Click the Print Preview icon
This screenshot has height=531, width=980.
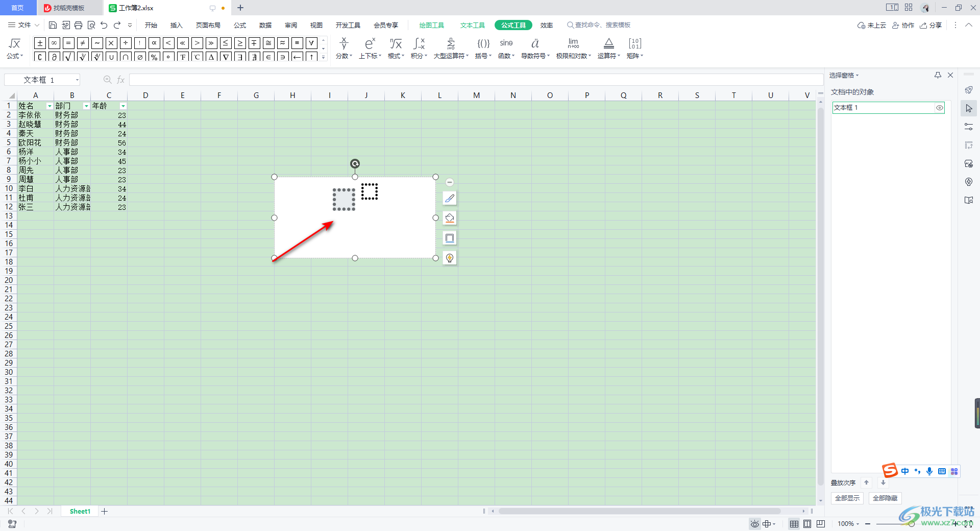(91, 25)
